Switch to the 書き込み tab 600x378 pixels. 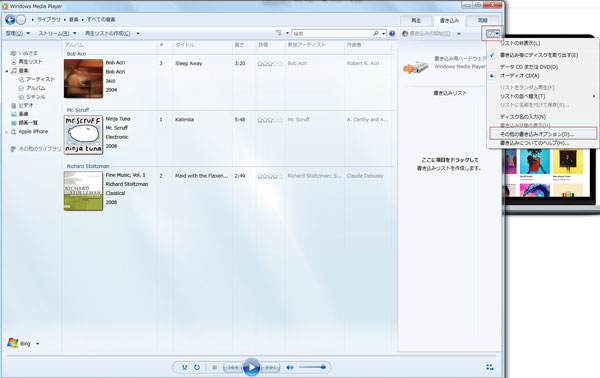[449, 21]
